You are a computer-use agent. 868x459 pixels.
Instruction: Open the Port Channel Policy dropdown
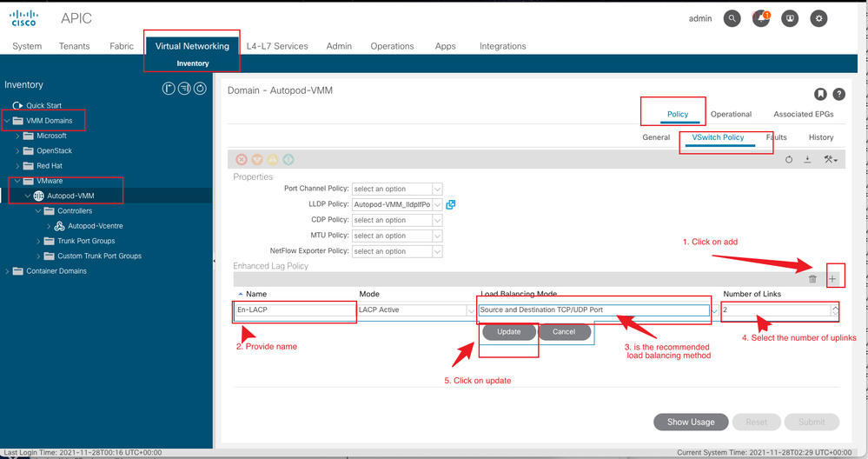coord(437,189)
